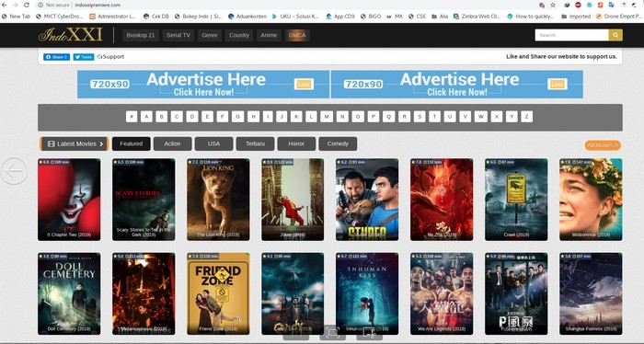The width and height of the screenshot is (644, 344).
Task: Open the Ne Zha (2019) poster
Action: pos(442,200)
